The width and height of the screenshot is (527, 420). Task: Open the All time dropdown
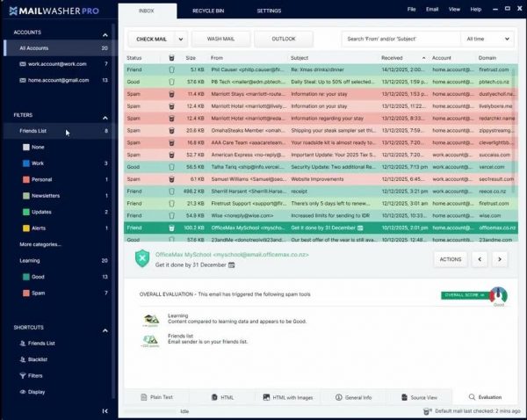[487, 39]
